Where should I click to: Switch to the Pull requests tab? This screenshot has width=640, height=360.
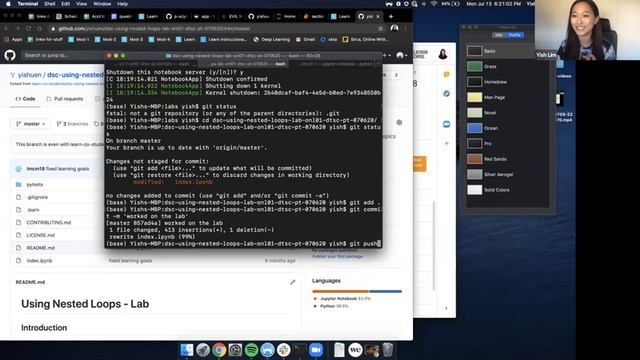pos(64,99)
